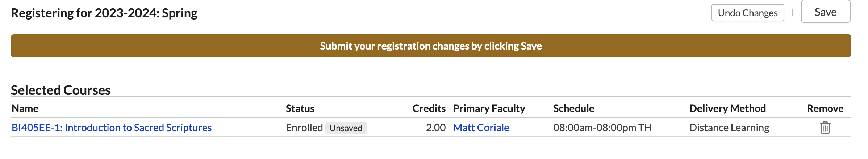Click the Primary Faculty column header
Screen dimensions: 868x159
click(489, 108)
